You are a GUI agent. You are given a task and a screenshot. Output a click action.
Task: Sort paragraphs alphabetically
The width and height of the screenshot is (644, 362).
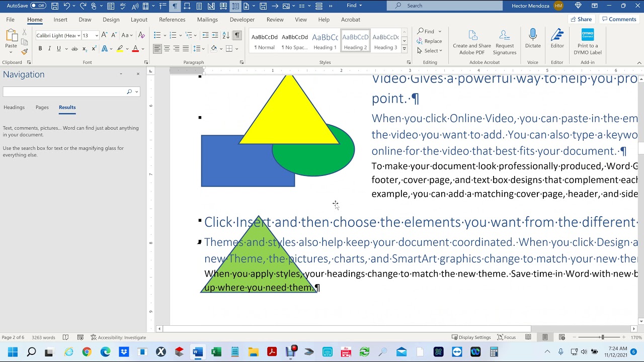[x=225, y=35]
